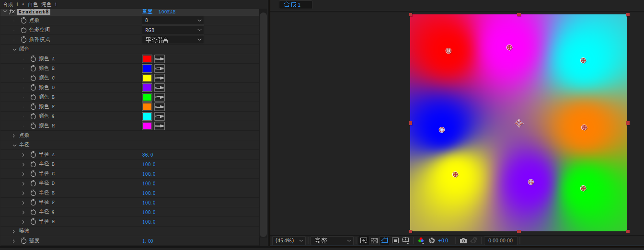Toggle the region of interest
The image size is (644, 250).
coord(395,240)
